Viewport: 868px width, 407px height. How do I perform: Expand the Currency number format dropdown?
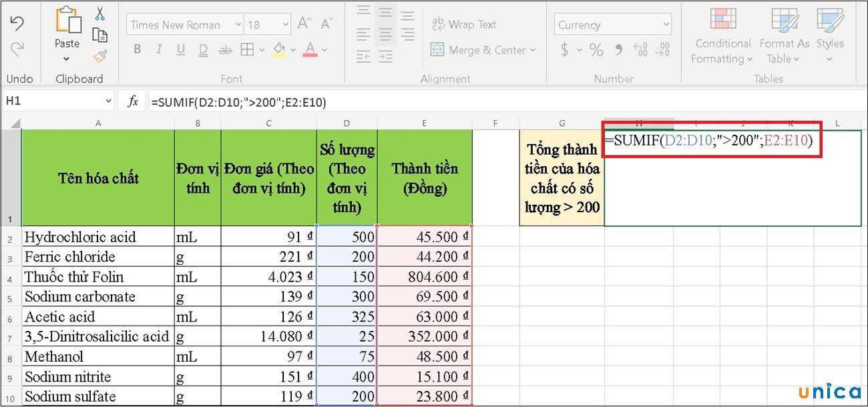click(x=666, y=25)
